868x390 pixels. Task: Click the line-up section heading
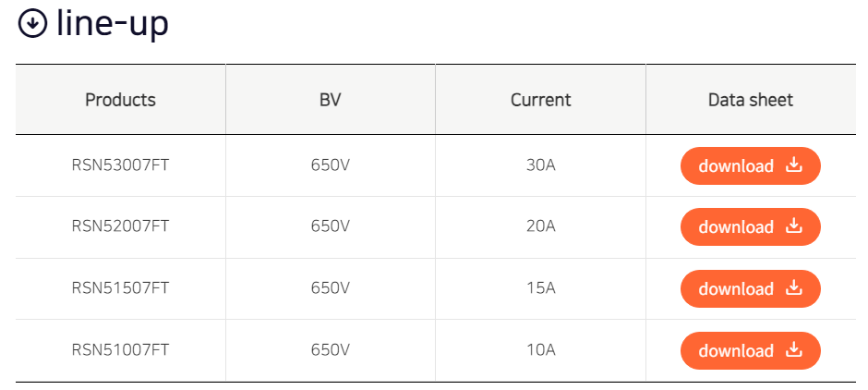click(112, 25)
